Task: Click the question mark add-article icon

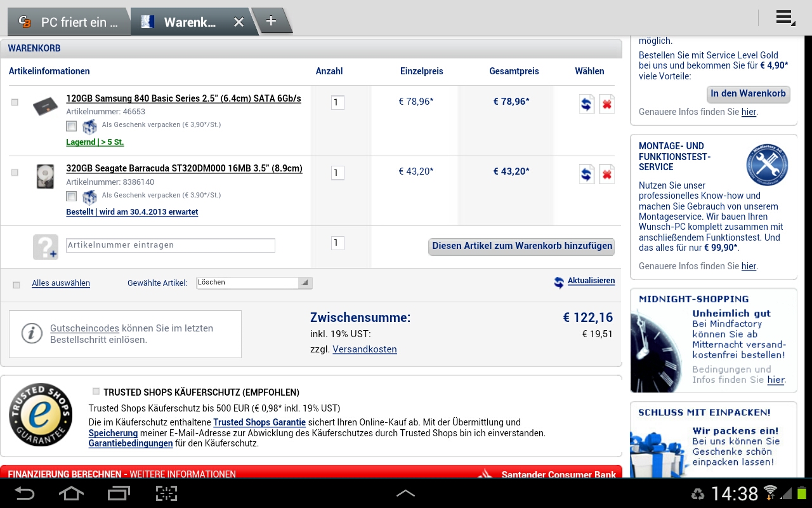Action: (x=46, y=246)
